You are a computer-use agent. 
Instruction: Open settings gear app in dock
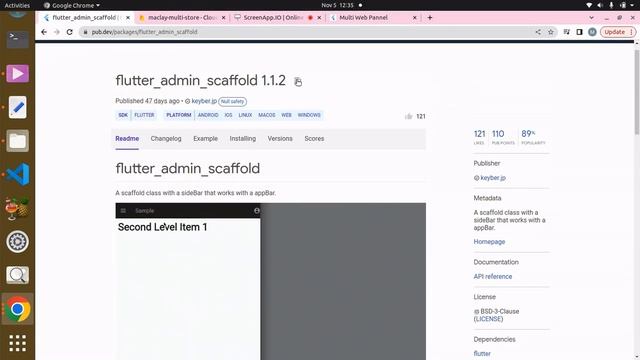pos(17,242)
